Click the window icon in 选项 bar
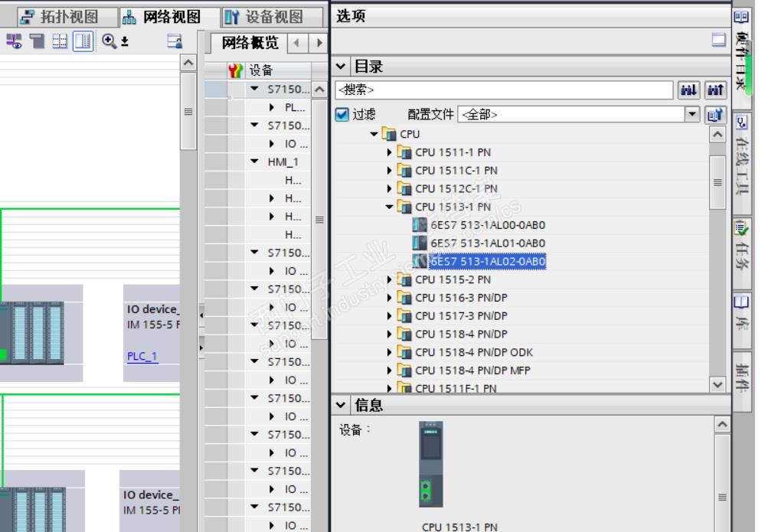The width and height of the screenshot is (765, 532). coord(718,40)
